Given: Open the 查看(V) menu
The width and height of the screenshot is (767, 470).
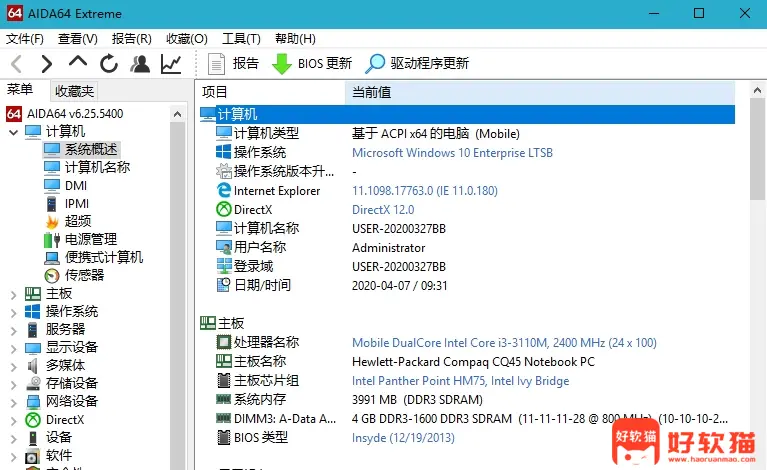Looking at the screenshot, I should point(77,39).
